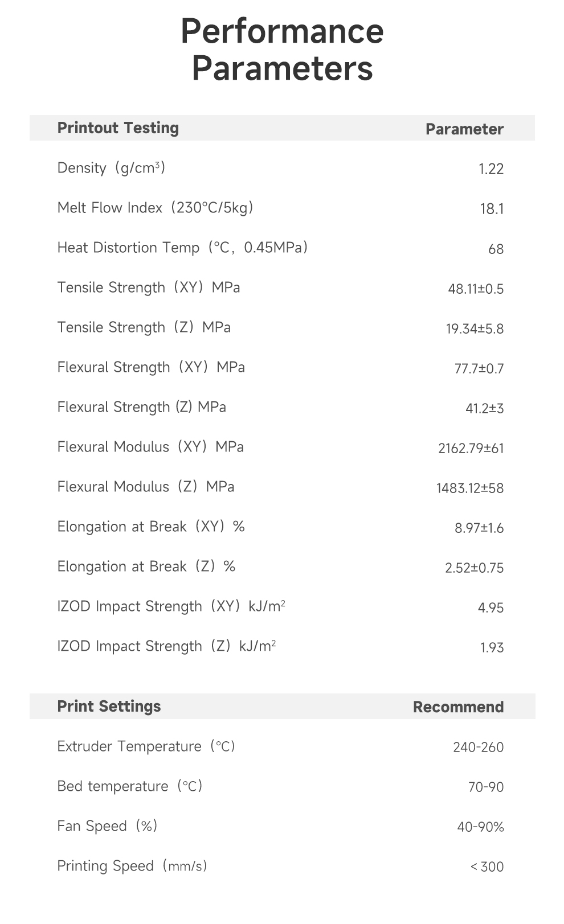Click the Performance Parameters title
564x924 pixels.
tap(282, 50)
